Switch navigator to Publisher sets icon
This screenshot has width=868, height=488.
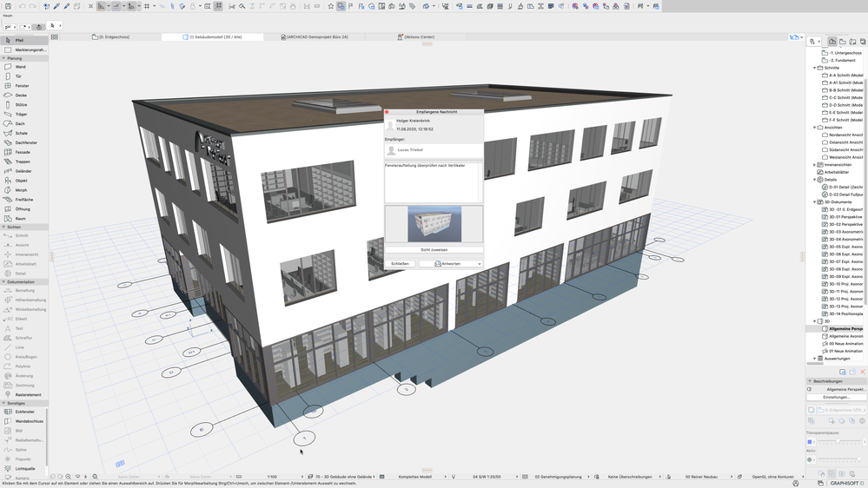click(863, 42)
